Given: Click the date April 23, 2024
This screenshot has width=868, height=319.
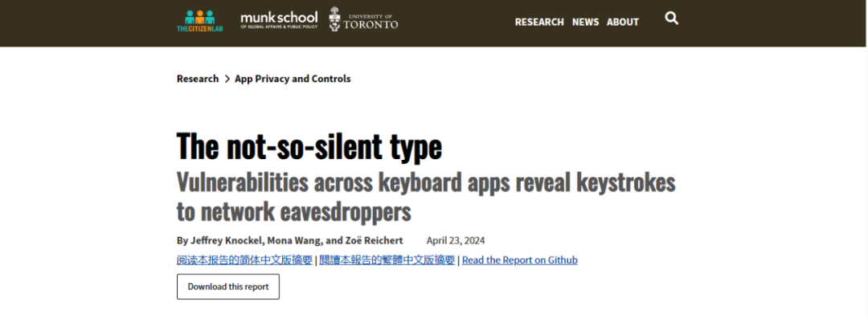Looking at the screenshot, I should (x=456, y=240).
